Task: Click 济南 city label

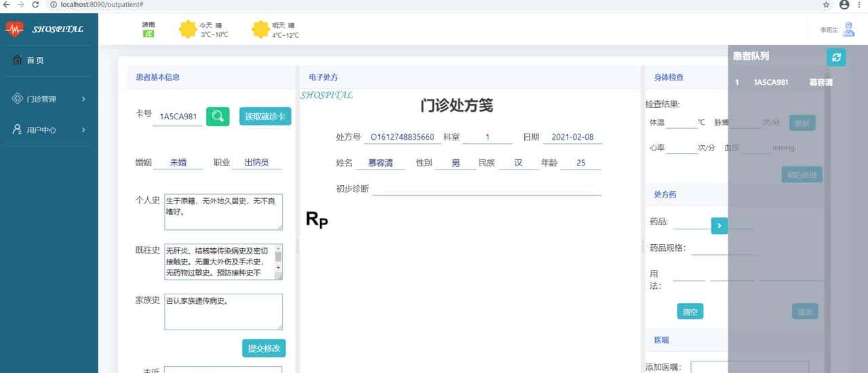Action: pyautogui.click(x=149, y=24)
